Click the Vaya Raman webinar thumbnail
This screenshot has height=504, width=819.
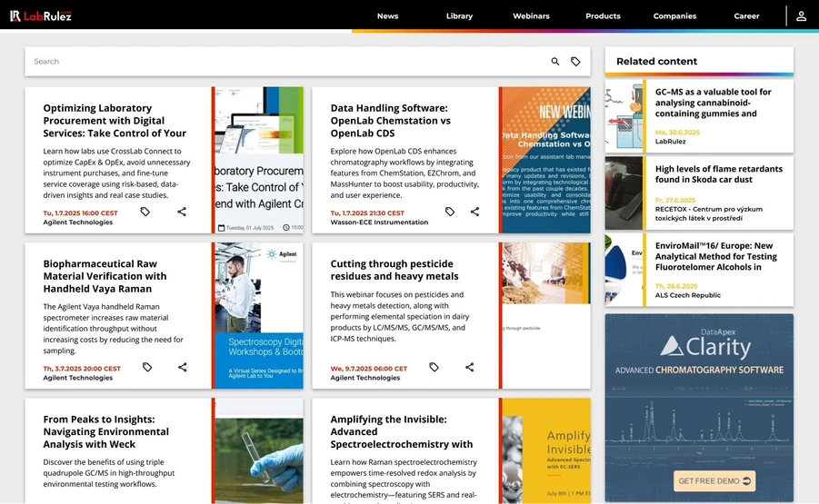coord(258,315)
